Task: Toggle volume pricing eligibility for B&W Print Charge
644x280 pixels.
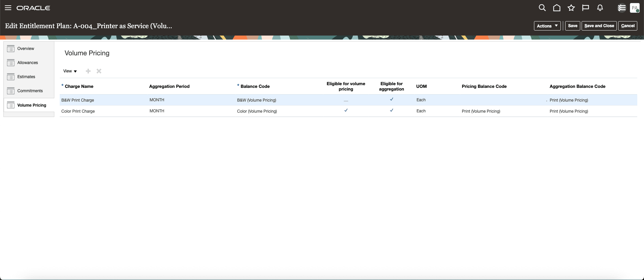Action: 346,100
